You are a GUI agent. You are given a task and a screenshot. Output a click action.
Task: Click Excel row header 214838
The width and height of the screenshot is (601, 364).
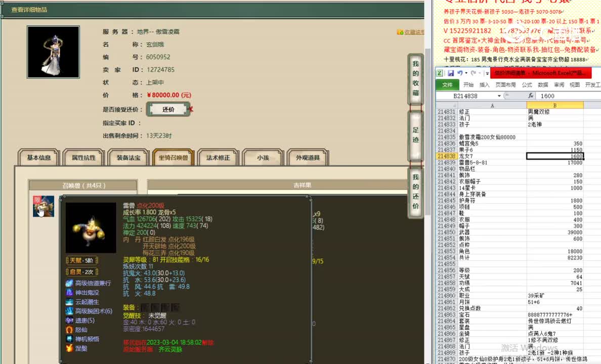447,156
